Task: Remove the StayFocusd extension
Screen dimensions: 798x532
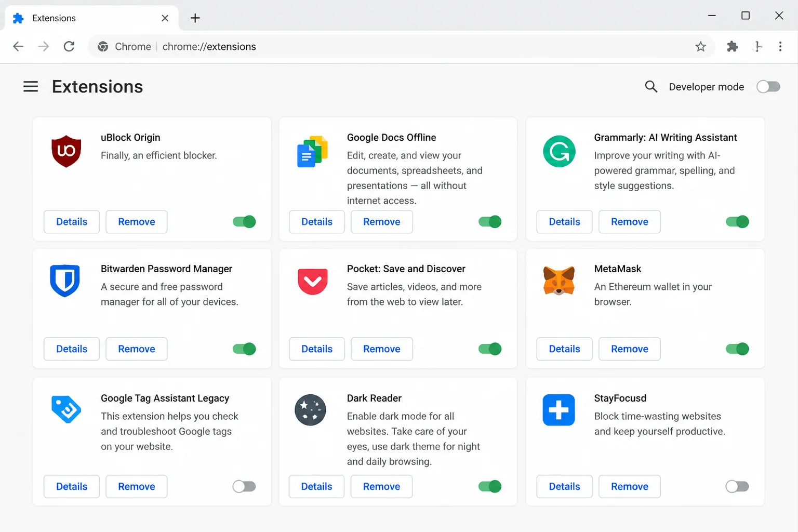Action: point(630,486)
